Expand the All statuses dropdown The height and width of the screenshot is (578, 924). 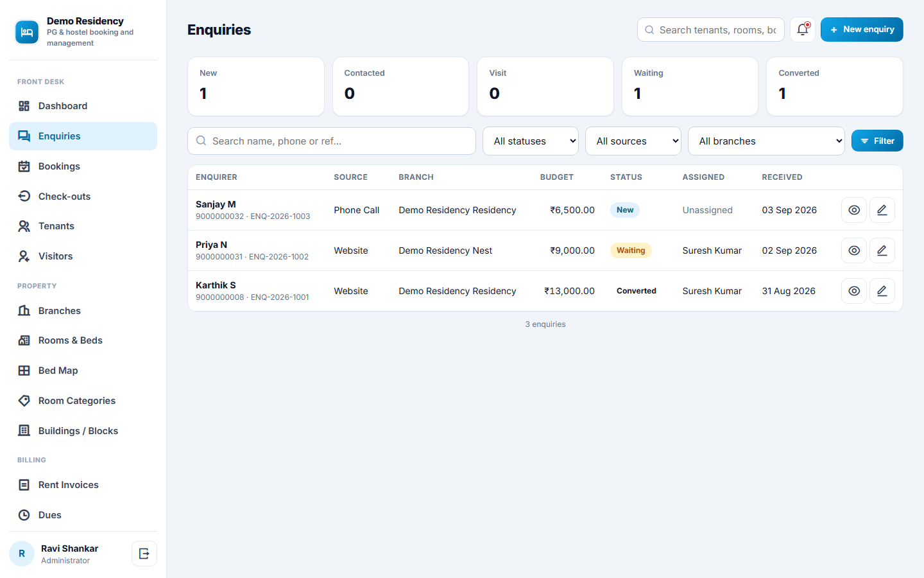531,141
